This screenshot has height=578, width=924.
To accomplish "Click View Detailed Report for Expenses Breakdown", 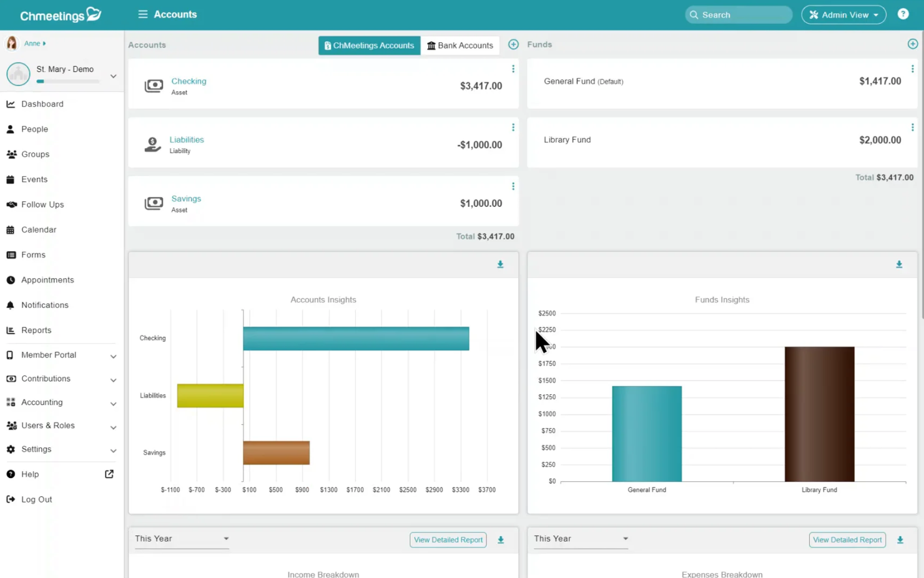I will click(847, 539).
